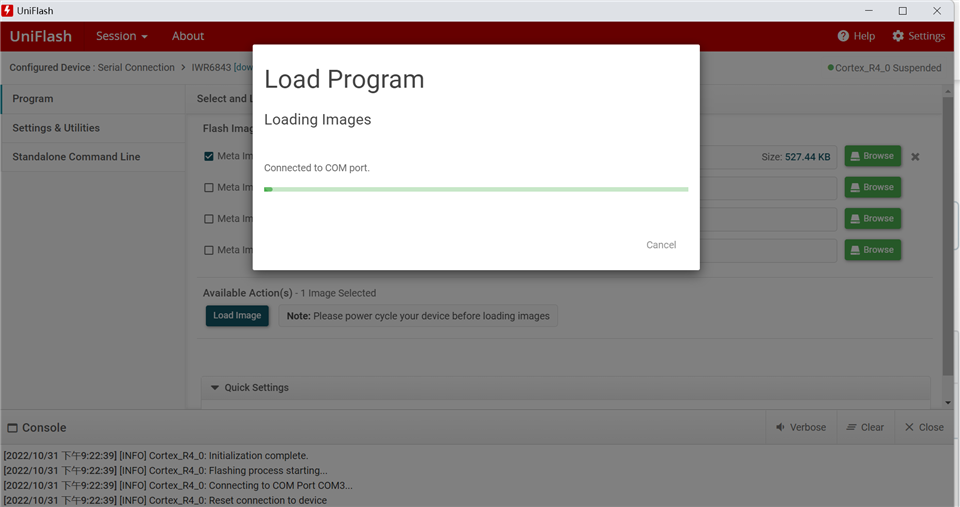
Task: Open Help from the header
Action: click(x=856, y=36)
